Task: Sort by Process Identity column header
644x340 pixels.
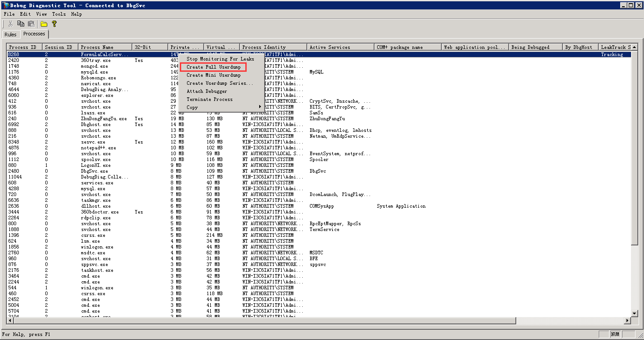Action: click(274, 47)
